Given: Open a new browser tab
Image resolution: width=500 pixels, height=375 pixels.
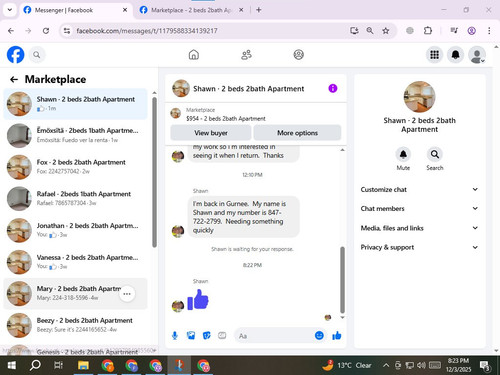Looking at the screenshot, I should pyautogui.click(x=259, y=10).
